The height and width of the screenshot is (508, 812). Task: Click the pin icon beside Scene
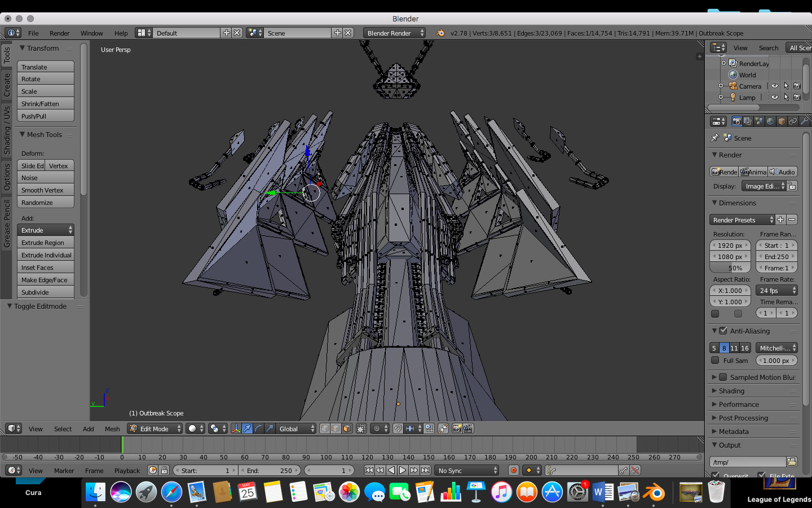[x=715, y=138]
